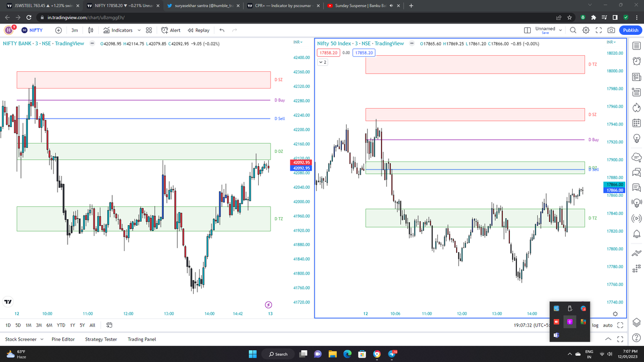Click the Windows Start button

click(x=253, y=354)
